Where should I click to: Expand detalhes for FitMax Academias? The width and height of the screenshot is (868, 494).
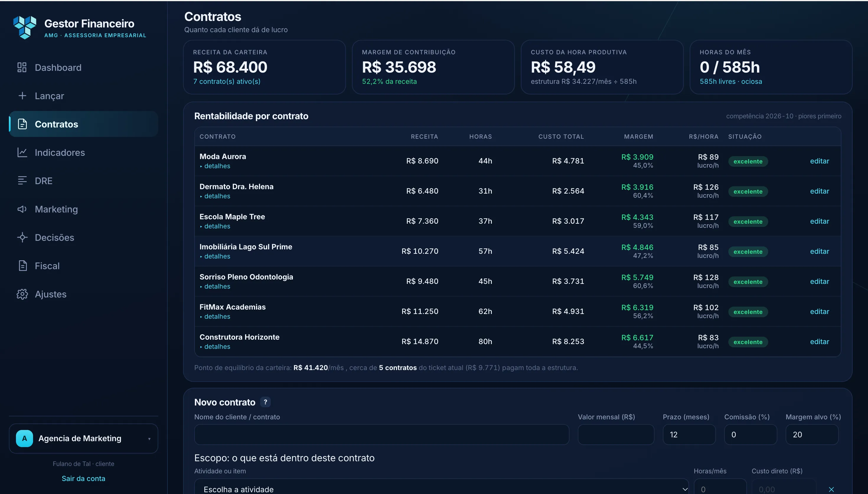click(215, 316)
